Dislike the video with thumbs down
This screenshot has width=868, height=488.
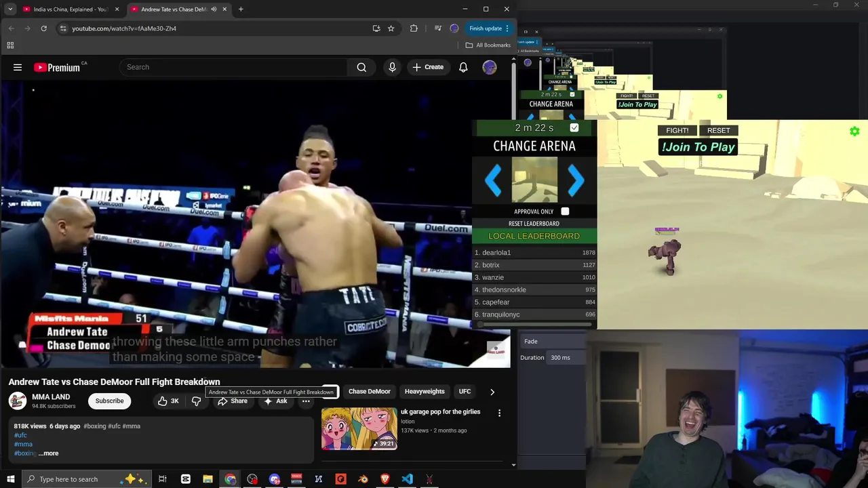click(x=196, y=401)
